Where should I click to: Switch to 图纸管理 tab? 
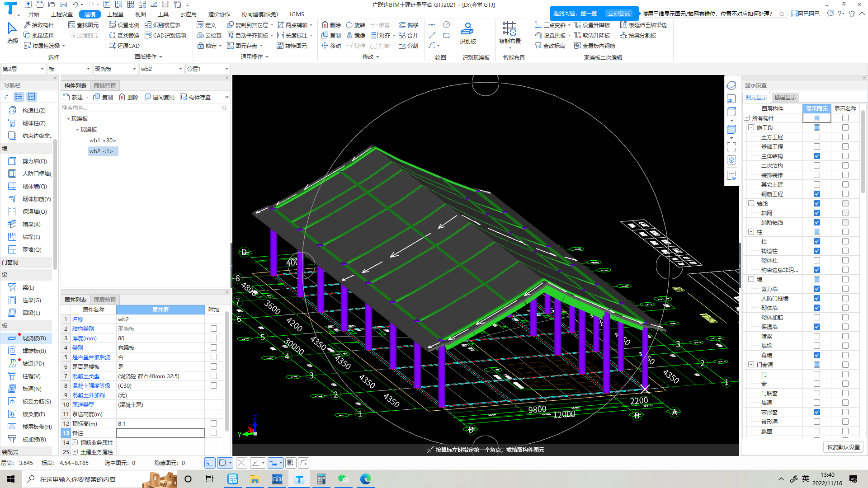click(x=105, y=85)
